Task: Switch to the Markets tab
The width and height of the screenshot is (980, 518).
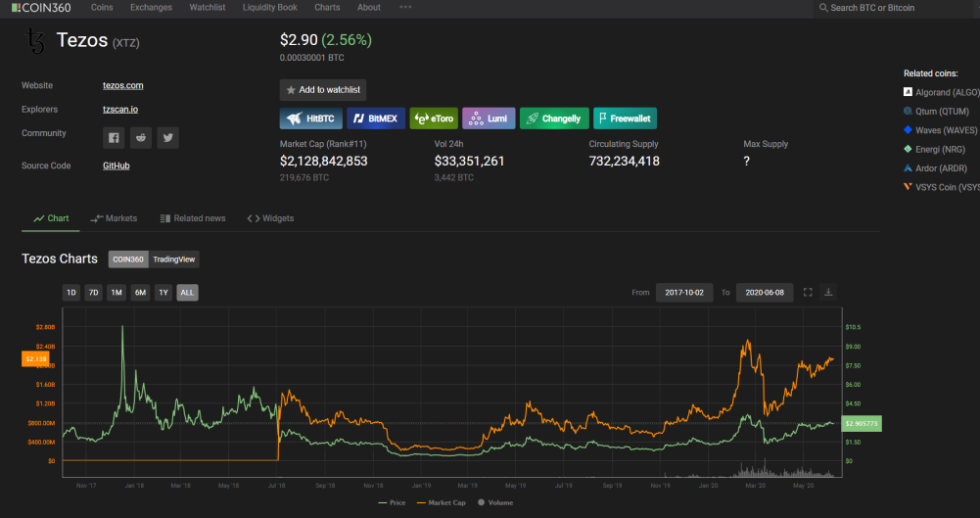Action: pyautogui.click(x=114, y=218)
